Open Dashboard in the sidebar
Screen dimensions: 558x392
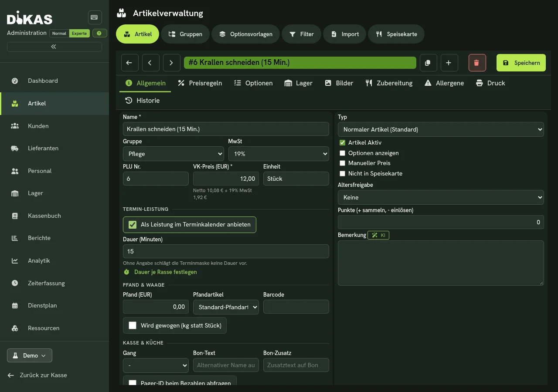(54, 81)
